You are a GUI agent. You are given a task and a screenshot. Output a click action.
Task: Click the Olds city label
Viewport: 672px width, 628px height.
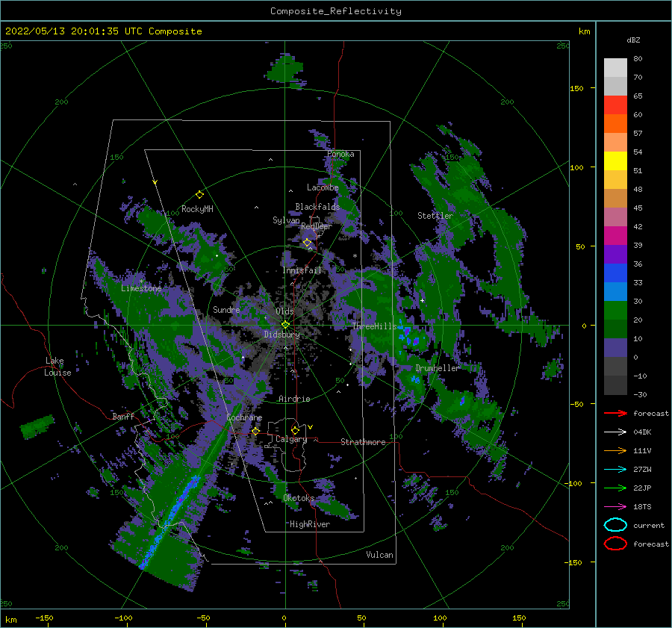point(284,311)
